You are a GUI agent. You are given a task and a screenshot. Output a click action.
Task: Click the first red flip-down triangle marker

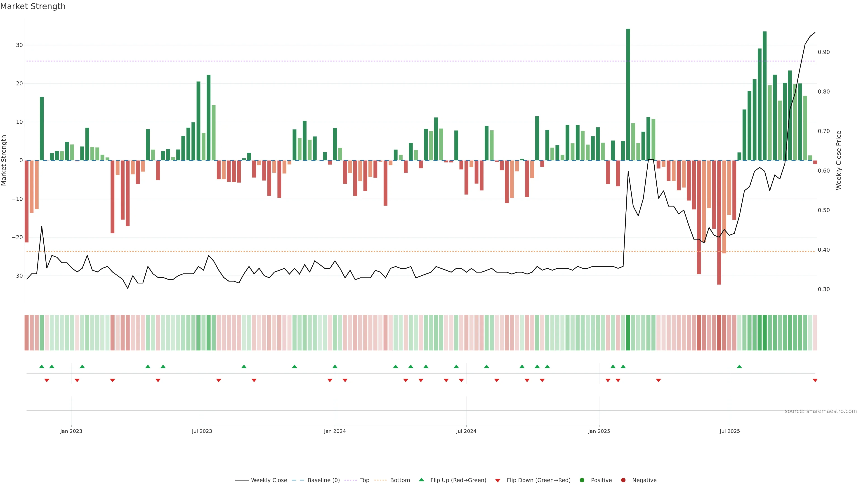click(47, 380)
